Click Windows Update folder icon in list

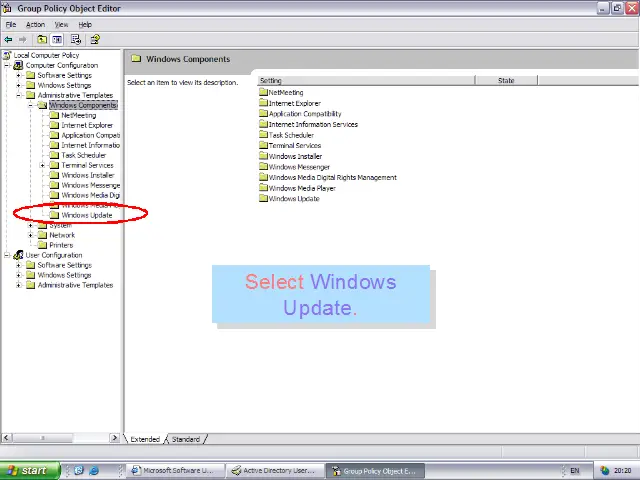264,198
